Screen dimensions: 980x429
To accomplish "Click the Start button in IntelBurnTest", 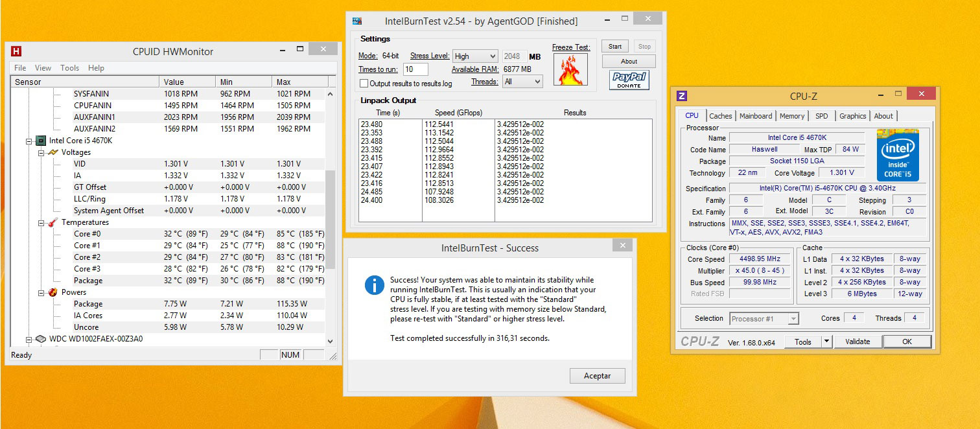I will click(x=615, y=46).
